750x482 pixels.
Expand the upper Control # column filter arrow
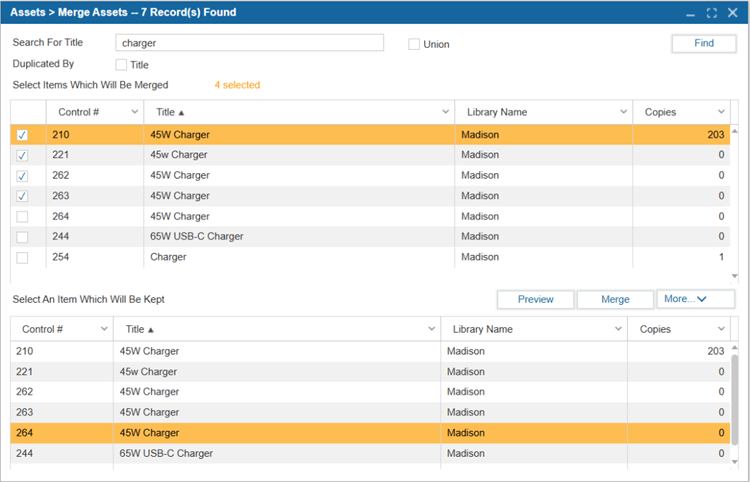[133, 112]
